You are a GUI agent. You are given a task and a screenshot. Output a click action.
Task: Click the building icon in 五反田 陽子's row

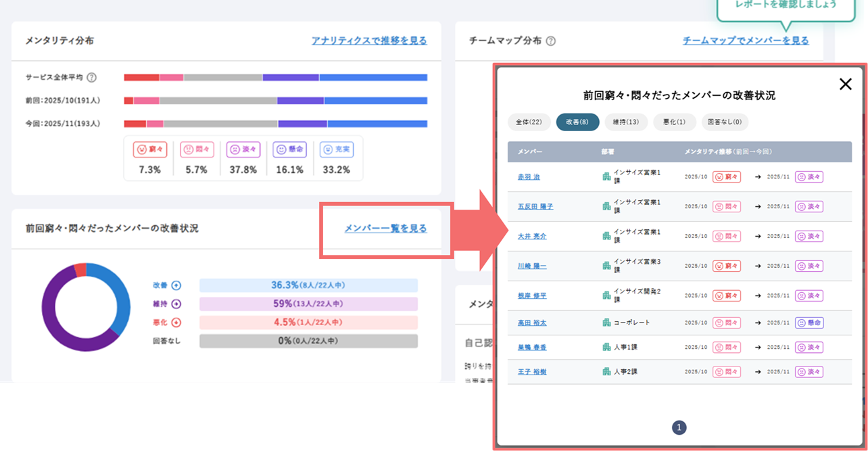coord(606,206)
